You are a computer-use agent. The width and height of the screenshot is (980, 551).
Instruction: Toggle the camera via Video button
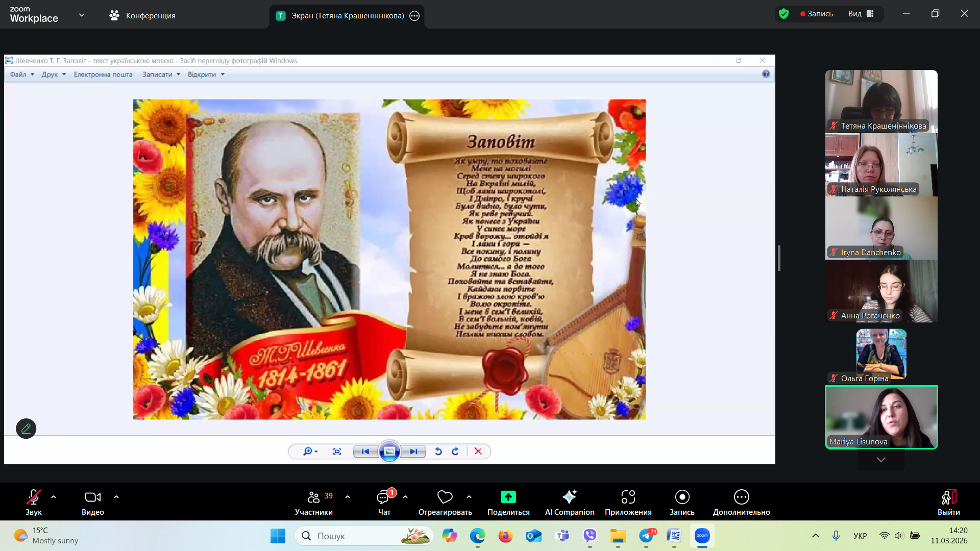click(x=92, y=497)
